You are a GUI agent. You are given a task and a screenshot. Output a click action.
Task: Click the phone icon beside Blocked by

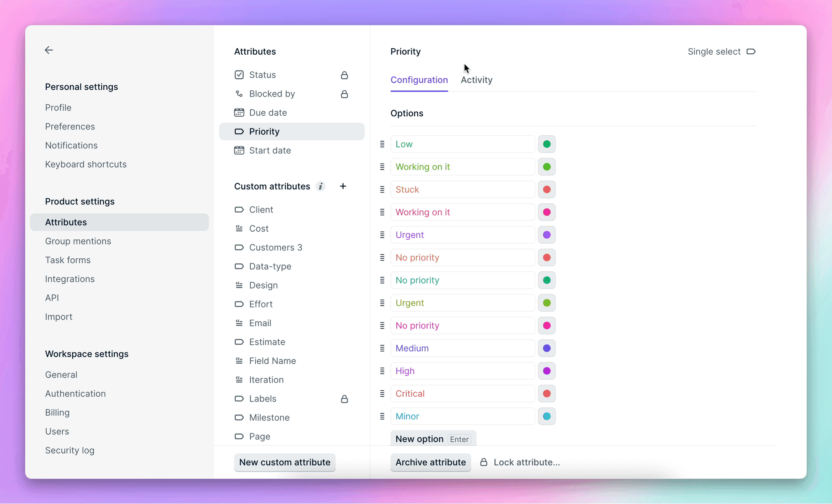[239, 94]
